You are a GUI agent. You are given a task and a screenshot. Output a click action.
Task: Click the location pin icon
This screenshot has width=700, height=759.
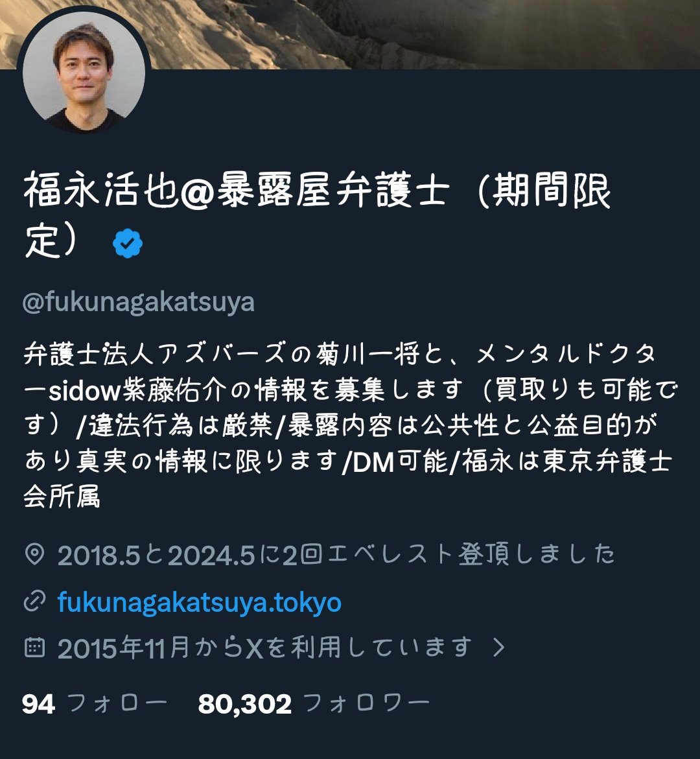(34, 554)
